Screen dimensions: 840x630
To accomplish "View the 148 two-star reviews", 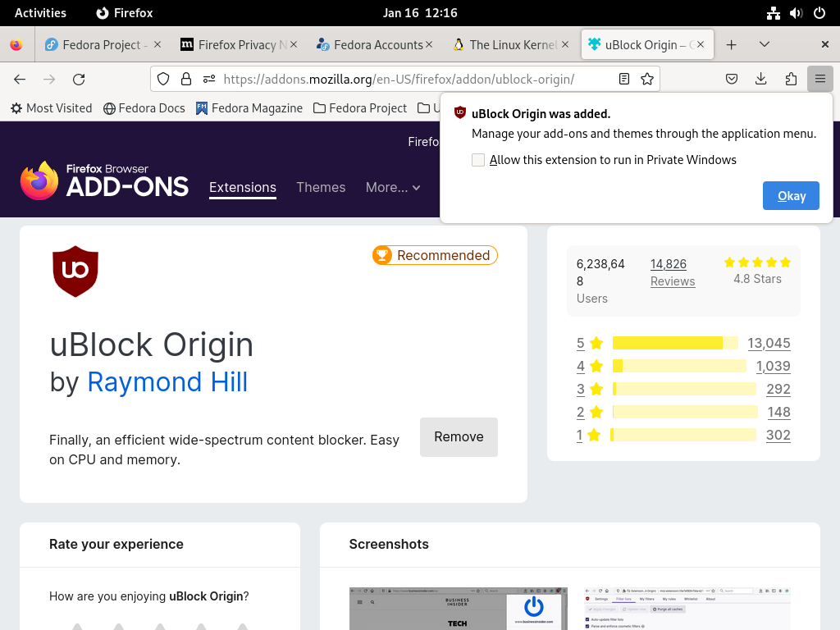I will (x=779, y=412).
